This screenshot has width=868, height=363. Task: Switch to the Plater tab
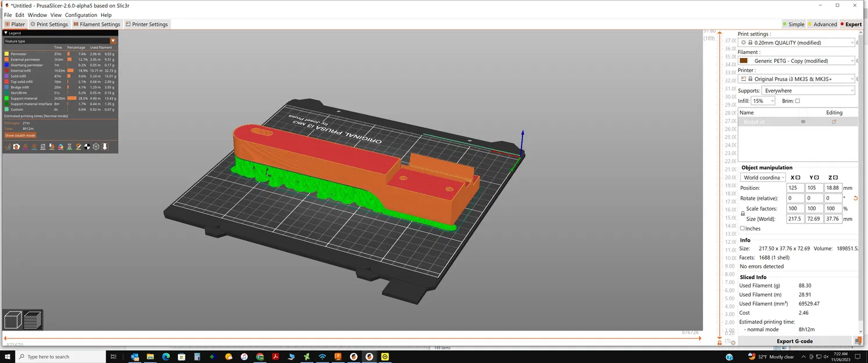click(x=15, y=24)
